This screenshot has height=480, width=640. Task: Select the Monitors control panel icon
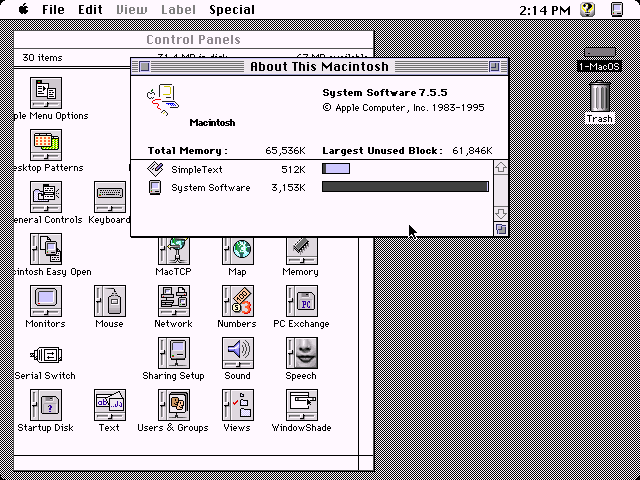pos(46,301)
